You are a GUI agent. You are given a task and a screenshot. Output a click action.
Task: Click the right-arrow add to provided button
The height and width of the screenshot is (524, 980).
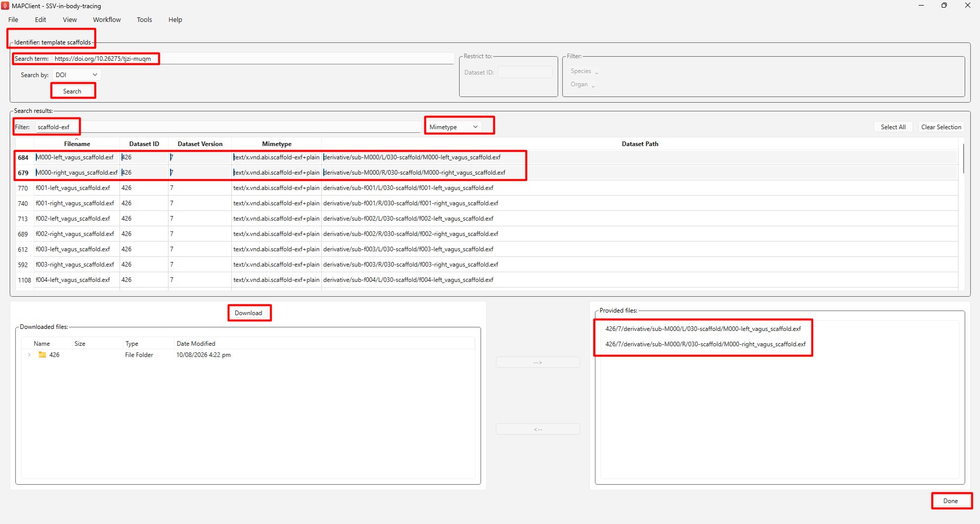click(x=538, y=362)
